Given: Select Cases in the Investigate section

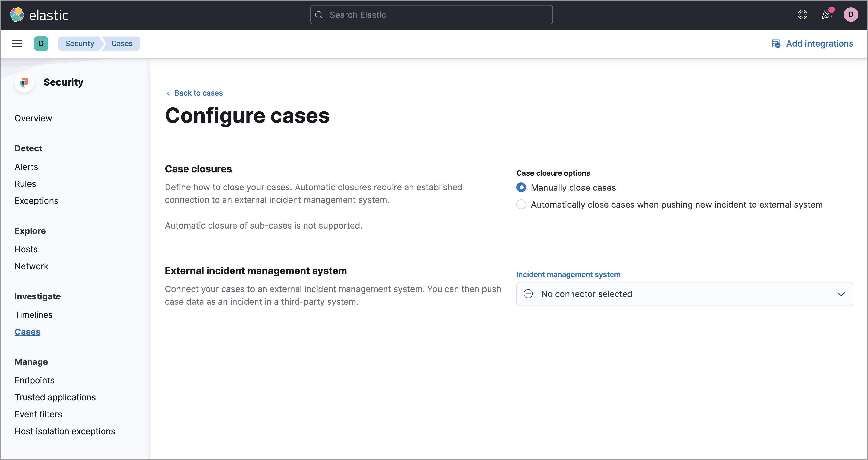Looking at the screenshot, I should tap(27, 332).
